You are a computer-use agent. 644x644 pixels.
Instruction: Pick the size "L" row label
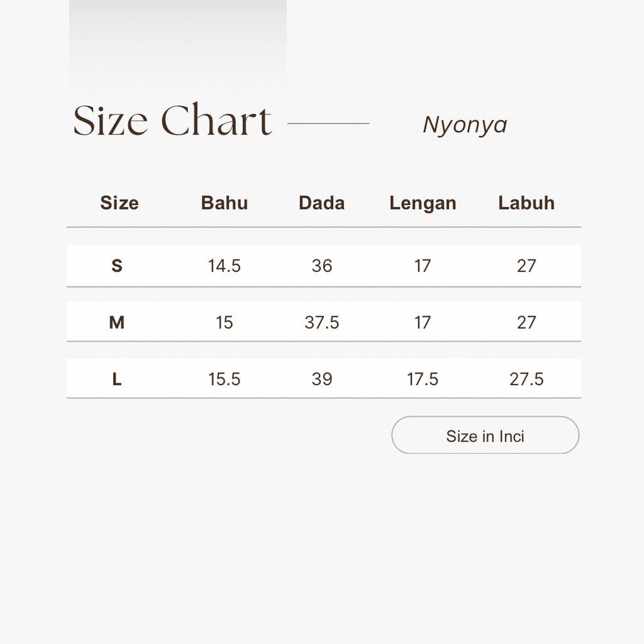117,379
